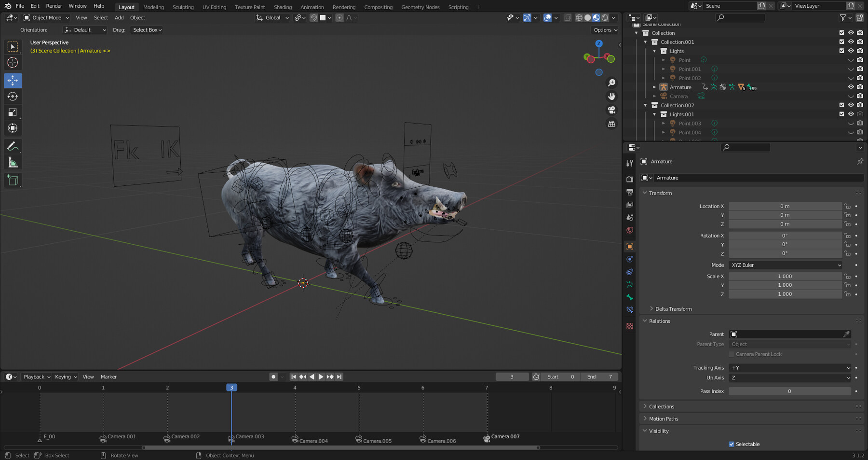The image size is (868, 460).
Task: Adjust the Pass Index slider
Action: (x=789, y=391)
